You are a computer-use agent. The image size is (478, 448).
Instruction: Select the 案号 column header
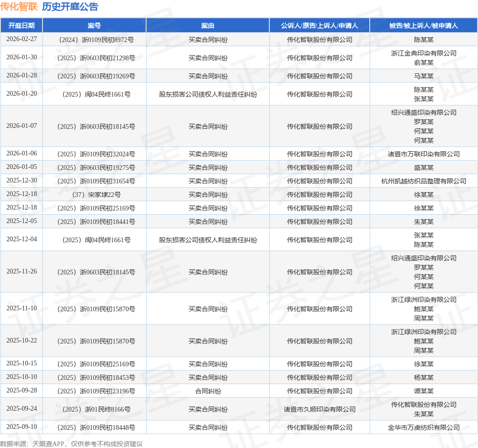(x=94, y=26)
